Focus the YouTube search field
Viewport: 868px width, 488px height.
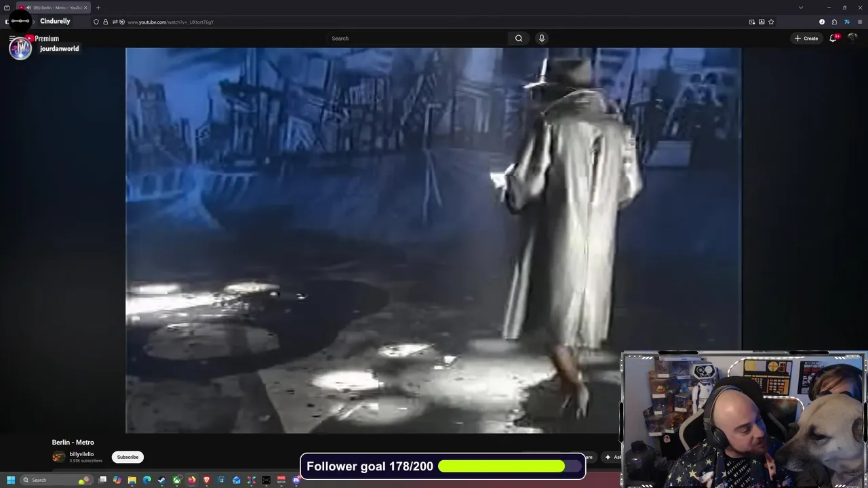[x=418, y=39]
